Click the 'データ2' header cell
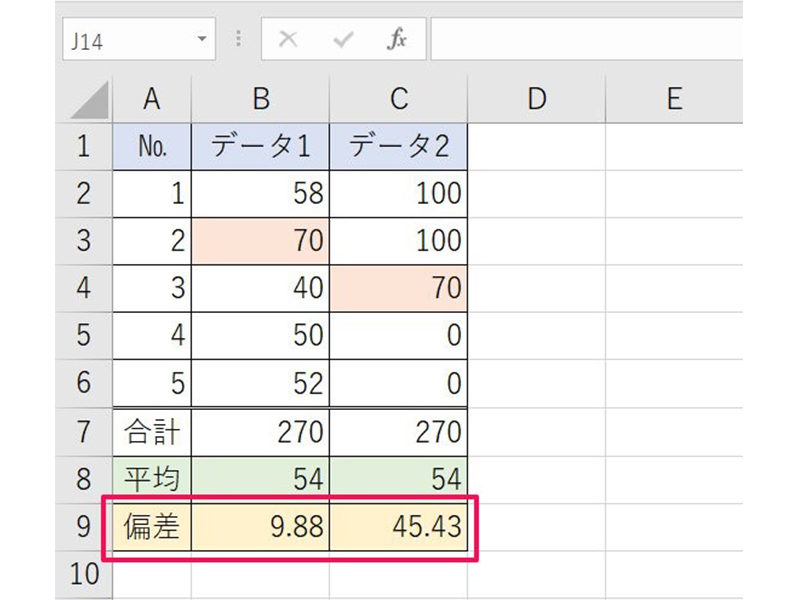This screenshot has width=800, height=600. click(x=398, y=146)
